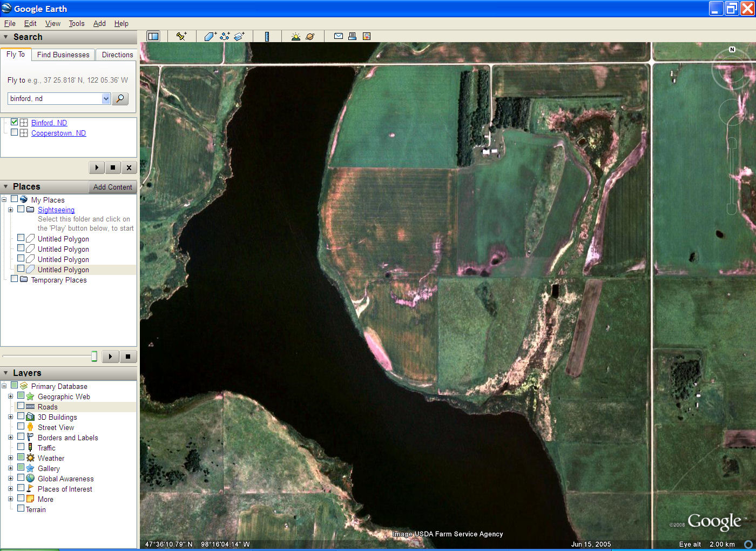Open the Tools menu
Image resolution: width=756 pixels, height=551 pixels.
(77, 23)
